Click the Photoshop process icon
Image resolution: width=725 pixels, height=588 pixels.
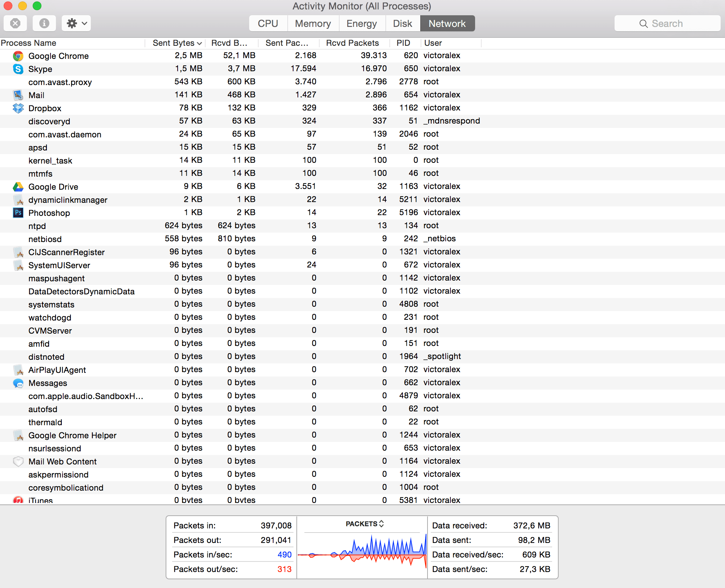[18, 213]
